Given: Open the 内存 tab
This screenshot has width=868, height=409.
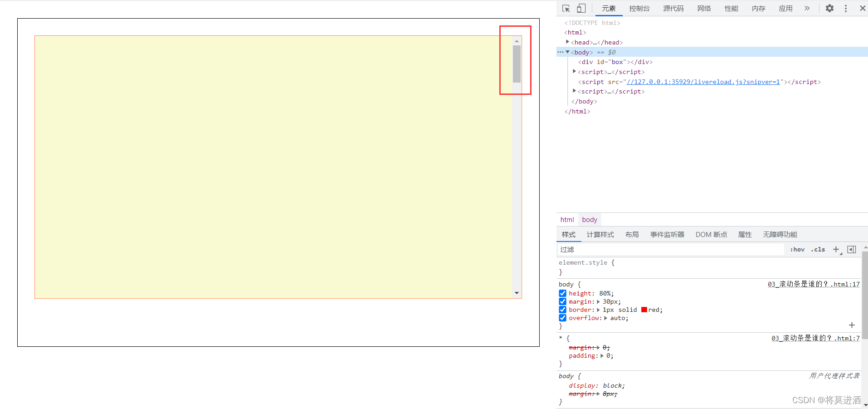Looking at the screenshot, I should (759, 8).
